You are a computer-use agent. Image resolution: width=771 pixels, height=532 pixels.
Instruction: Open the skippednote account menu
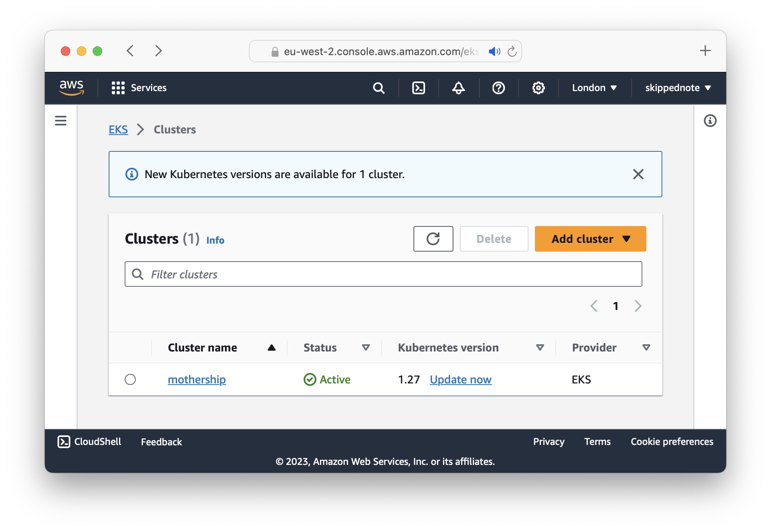click(x=678, y=88)
